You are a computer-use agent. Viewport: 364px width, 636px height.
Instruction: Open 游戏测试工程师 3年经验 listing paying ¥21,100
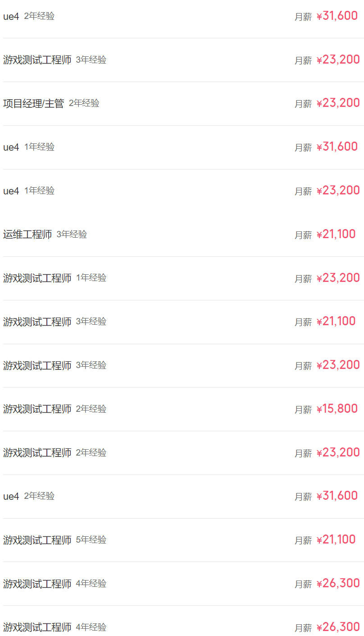(x=37, y=322)
